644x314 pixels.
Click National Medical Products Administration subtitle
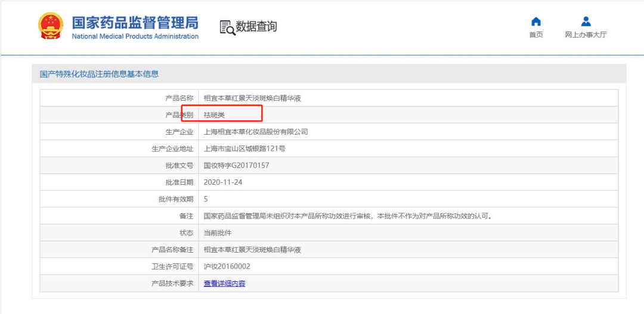tap(135, 36)
